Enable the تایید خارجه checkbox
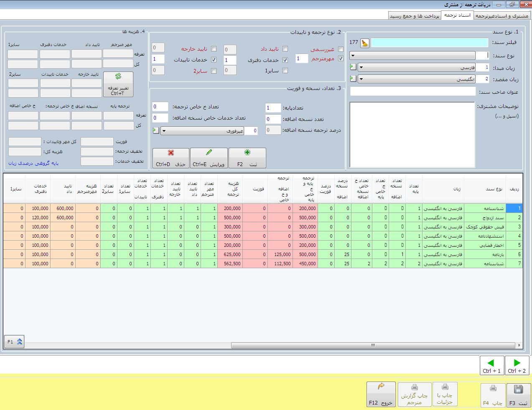This screenshot has height=410, width=532. click(214, 49)
